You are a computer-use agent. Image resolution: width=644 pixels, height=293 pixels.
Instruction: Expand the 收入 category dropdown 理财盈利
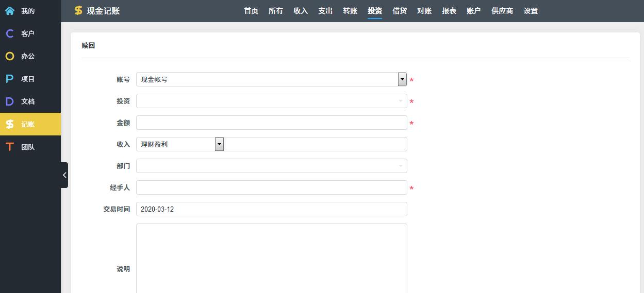[180, 144]
